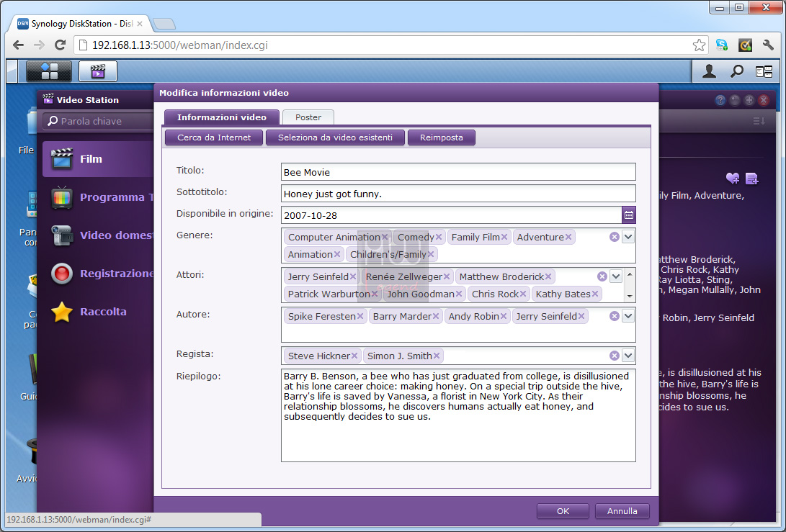Open the DSM main menu button

(x=48, y=71)
